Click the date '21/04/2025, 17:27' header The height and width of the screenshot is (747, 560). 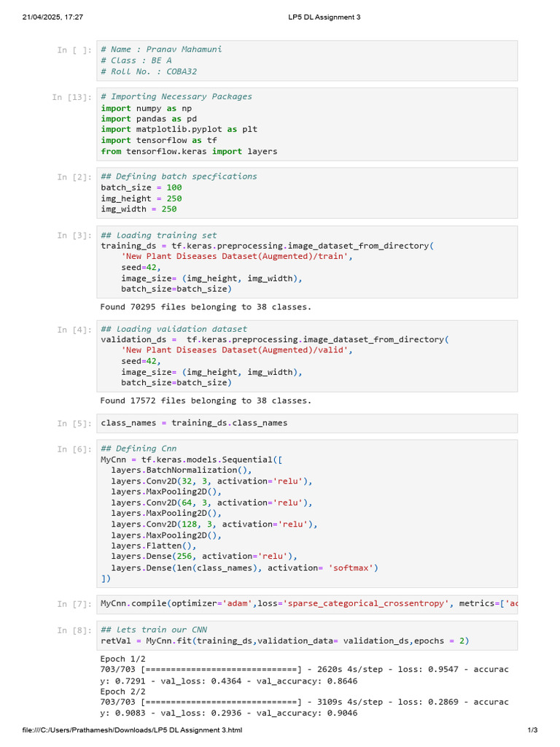[52, 18]
